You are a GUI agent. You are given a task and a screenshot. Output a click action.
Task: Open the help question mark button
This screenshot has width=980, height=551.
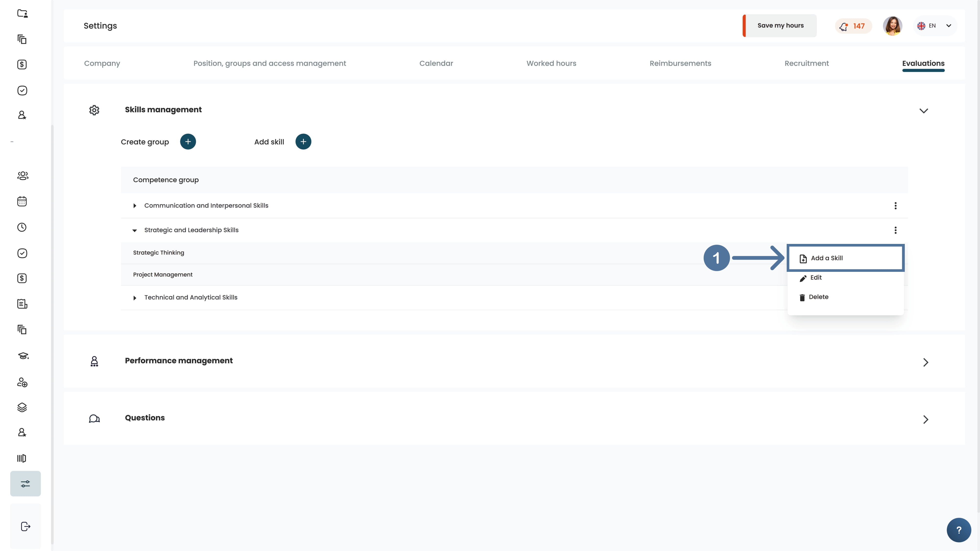pyautogui.click(x=959, y=530)
